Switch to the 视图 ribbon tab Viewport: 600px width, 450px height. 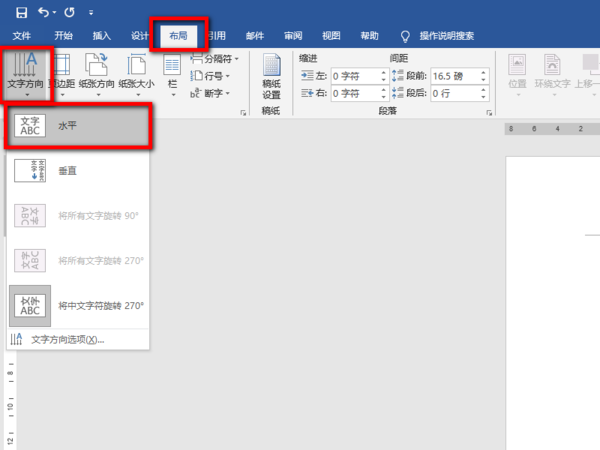tap(331, 36)
